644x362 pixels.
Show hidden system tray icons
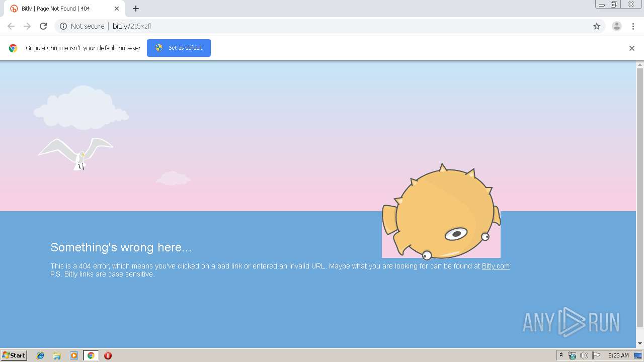561,355
